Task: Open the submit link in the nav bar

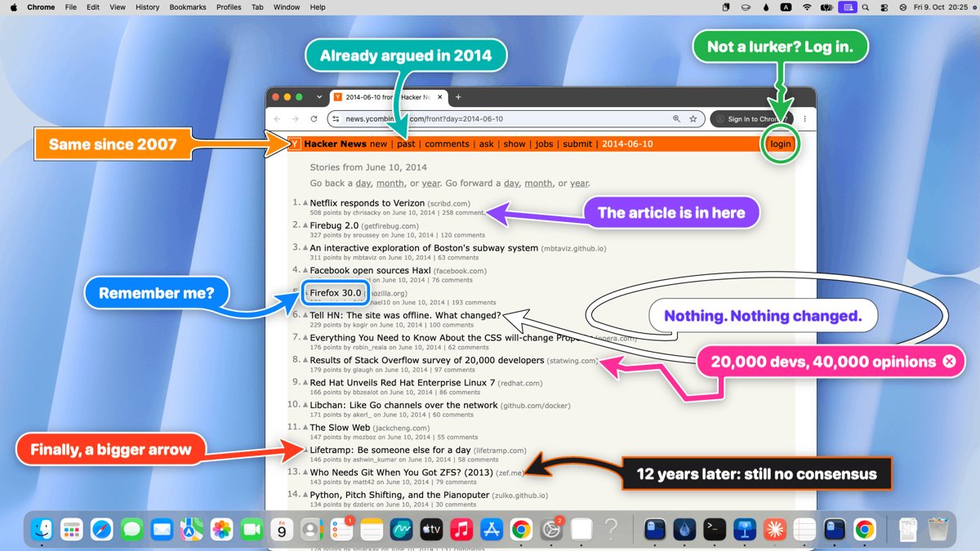Action: click(x=577, y=144)
